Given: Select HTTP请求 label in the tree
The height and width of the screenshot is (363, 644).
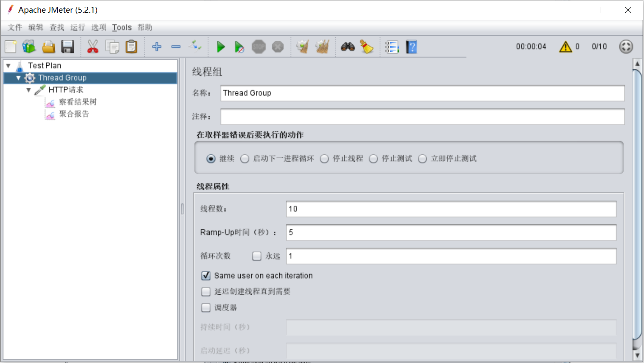Looking at the screenshot, I should point(66,90).
